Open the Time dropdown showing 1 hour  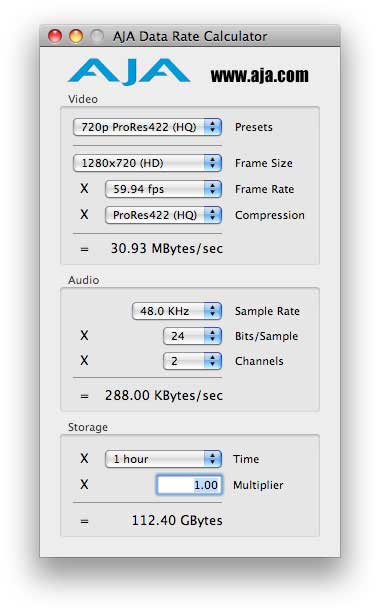tap(163, 459)
